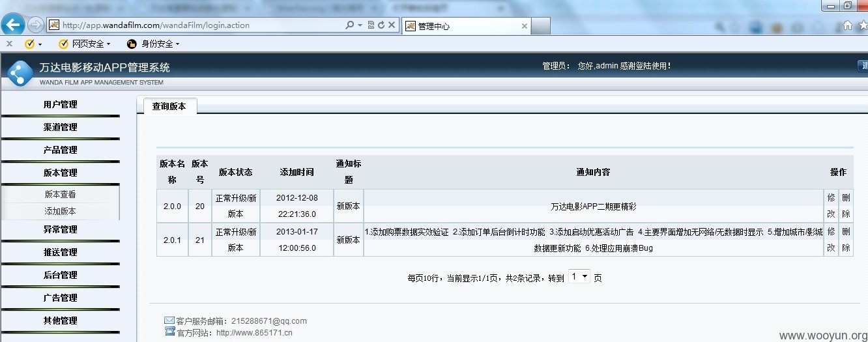868x342 pixels.
Task: Open 其他管理 in the sidebar
Action: pos(60,321)
